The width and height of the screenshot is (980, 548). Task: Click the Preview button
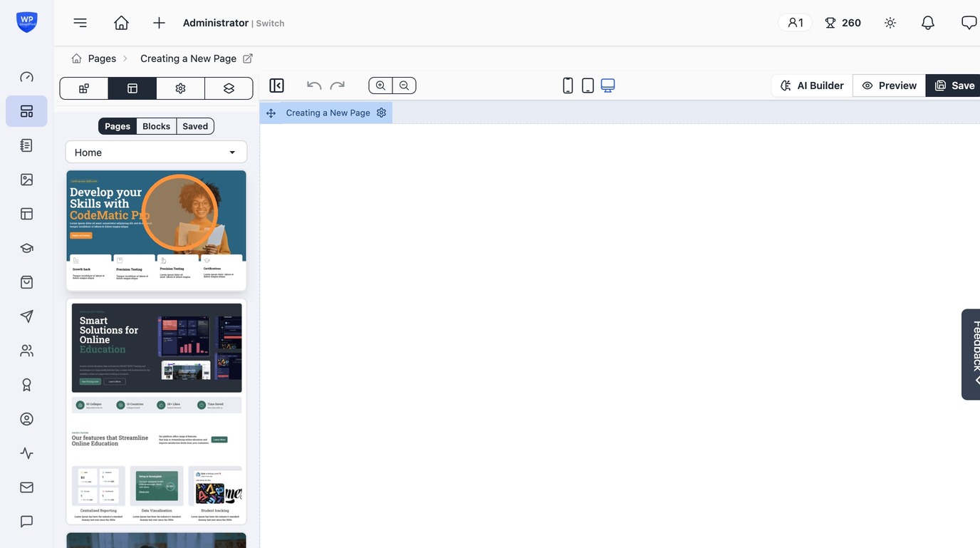[x=889, y=86]
